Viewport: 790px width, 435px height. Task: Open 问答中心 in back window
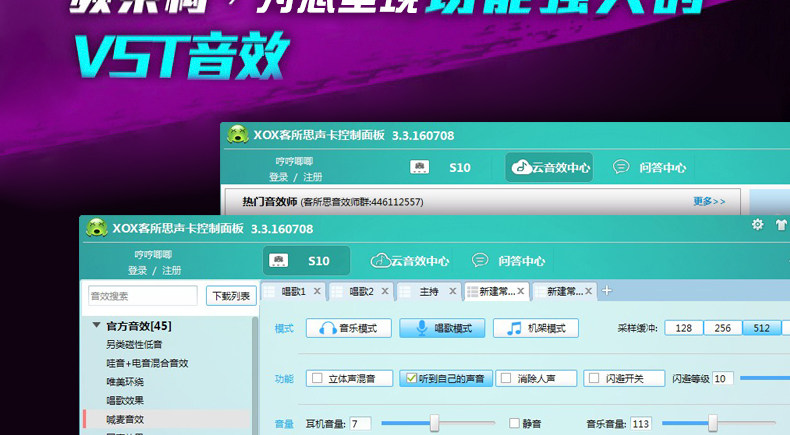coord(649,167)
